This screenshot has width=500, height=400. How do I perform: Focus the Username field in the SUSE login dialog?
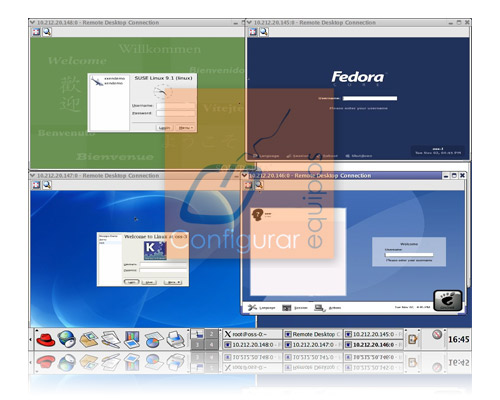click(x=176, y=106)
